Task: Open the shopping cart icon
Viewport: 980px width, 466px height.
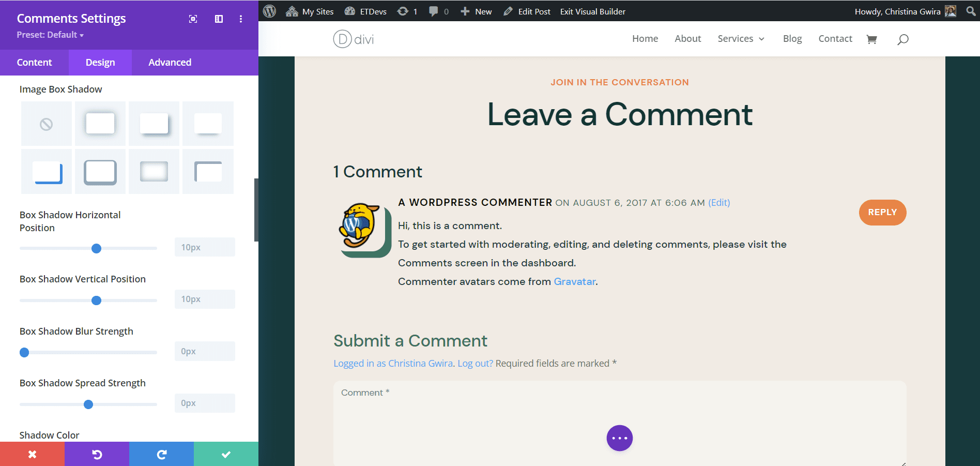Action: coord(871,39)
